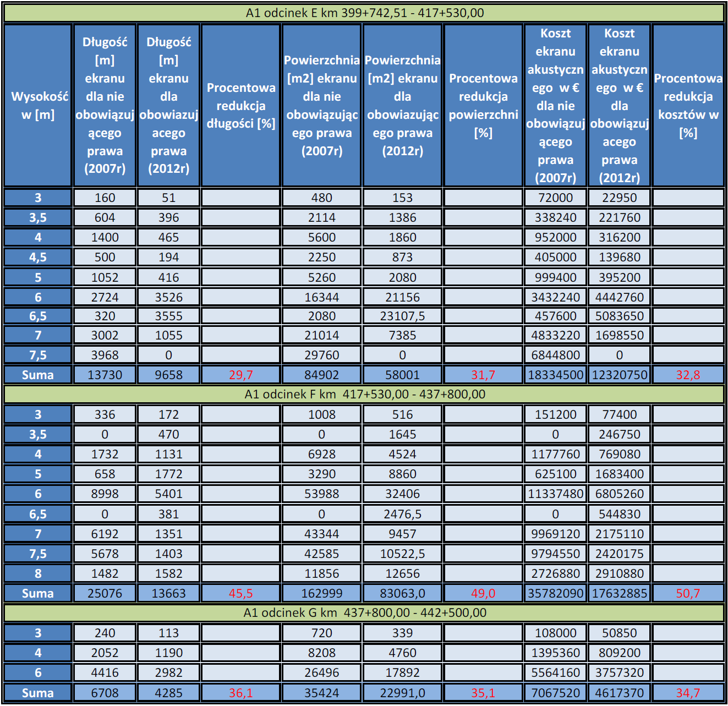Click the cost value '316200'
The image size is (728, 706).
(619, 237)
